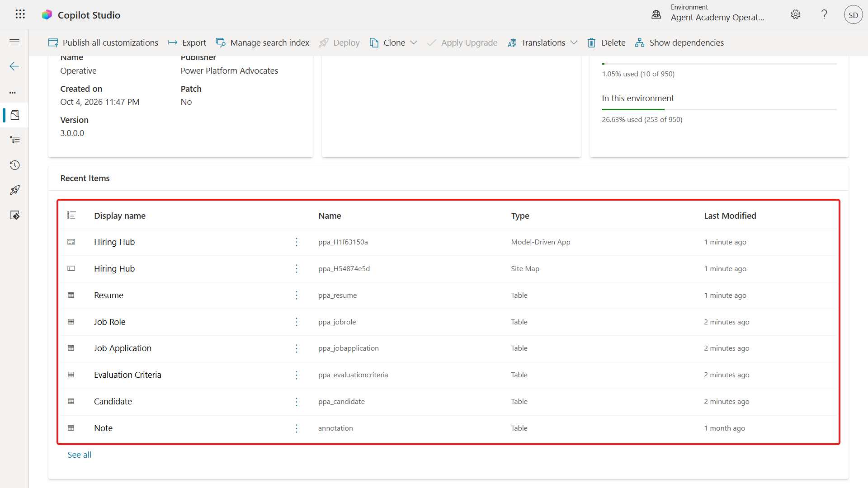
Task: Open more options for Job Application row
Action: (297, 348)
